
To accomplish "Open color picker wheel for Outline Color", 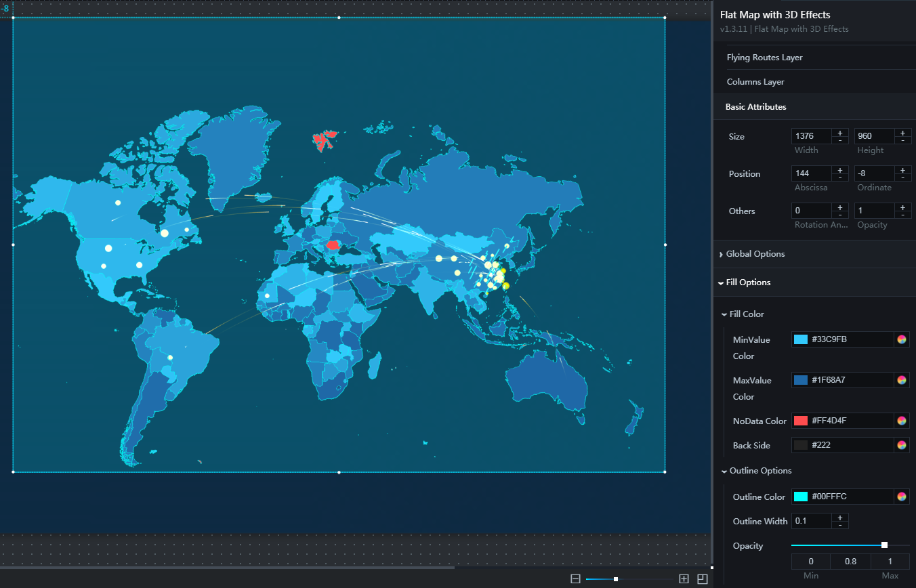I will [901, 497].
